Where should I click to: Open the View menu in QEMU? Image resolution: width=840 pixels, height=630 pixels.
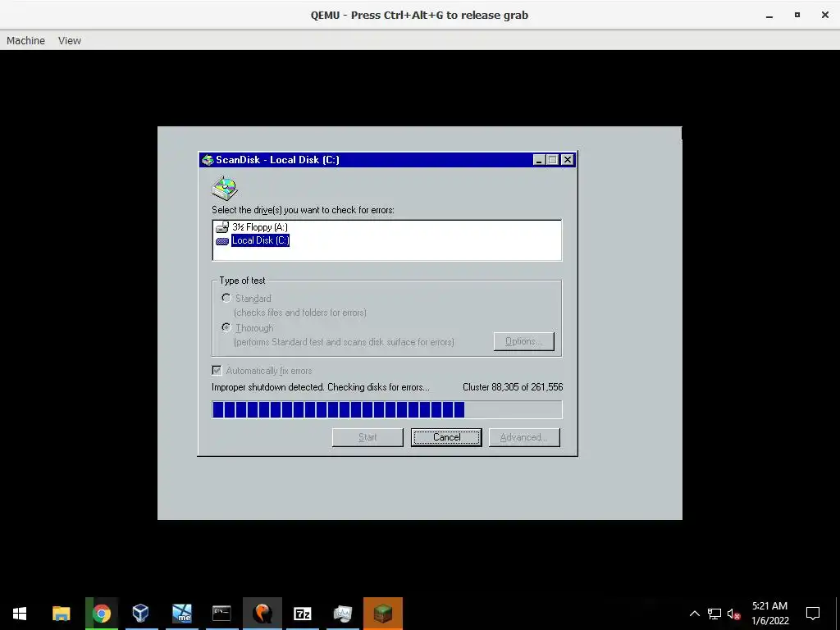click(x=70, y=41)
